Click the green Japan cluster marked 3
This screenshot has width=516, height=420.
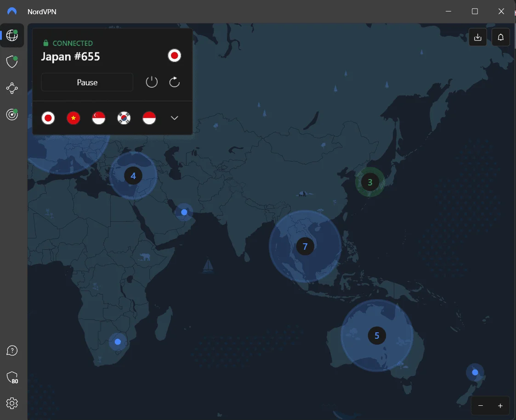point(370,182)
